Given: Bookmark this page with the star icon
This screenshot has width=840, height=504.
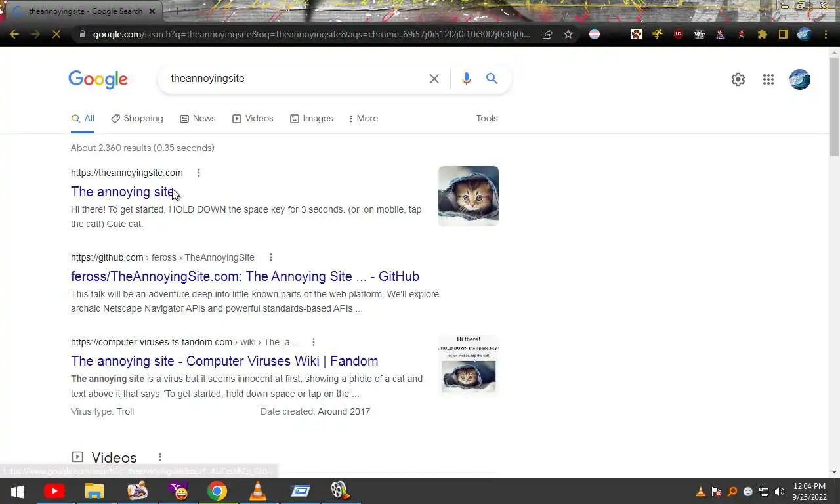Looking at the screenshot, I should coord(568,34).
